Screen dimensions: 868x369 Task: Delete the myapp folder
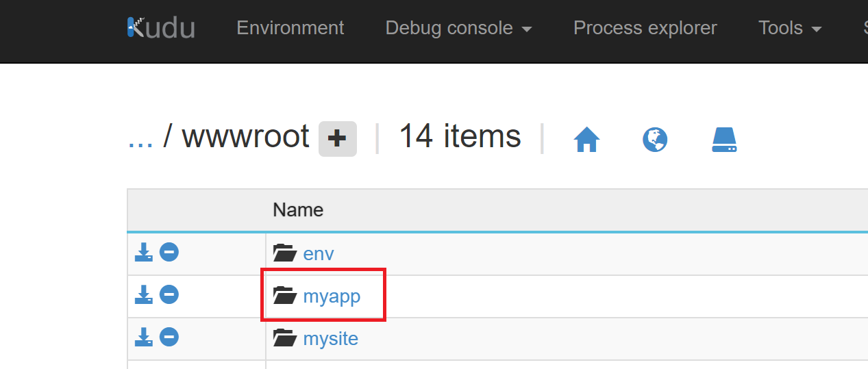click(x=169, y=295)
